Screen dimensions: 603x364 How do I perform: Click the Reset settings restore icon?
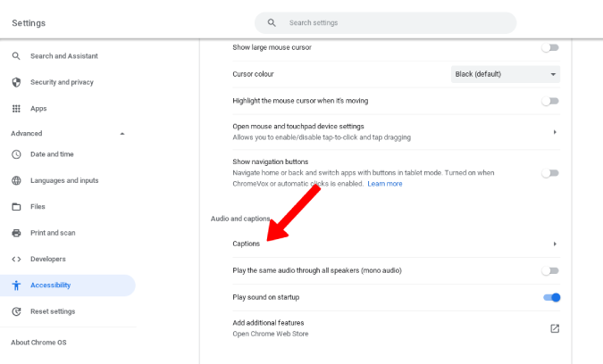point(16,311)
